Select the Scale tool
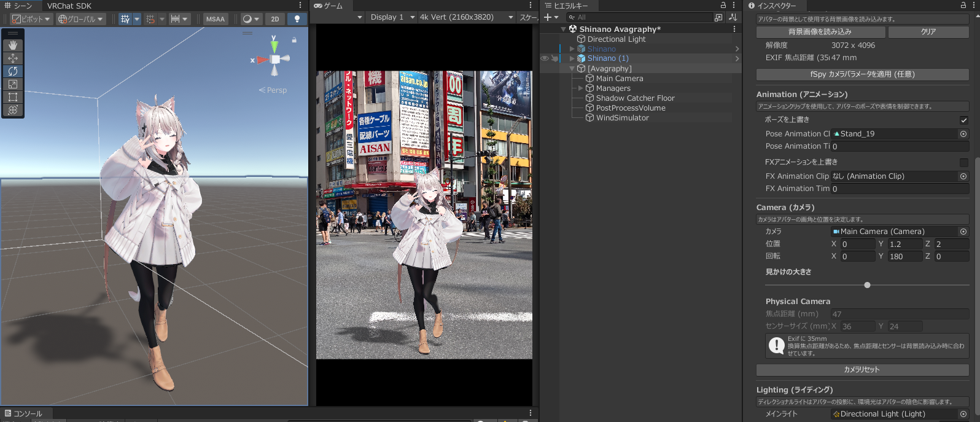This screenshot has width=980, height=422. (x=12, y=84)
